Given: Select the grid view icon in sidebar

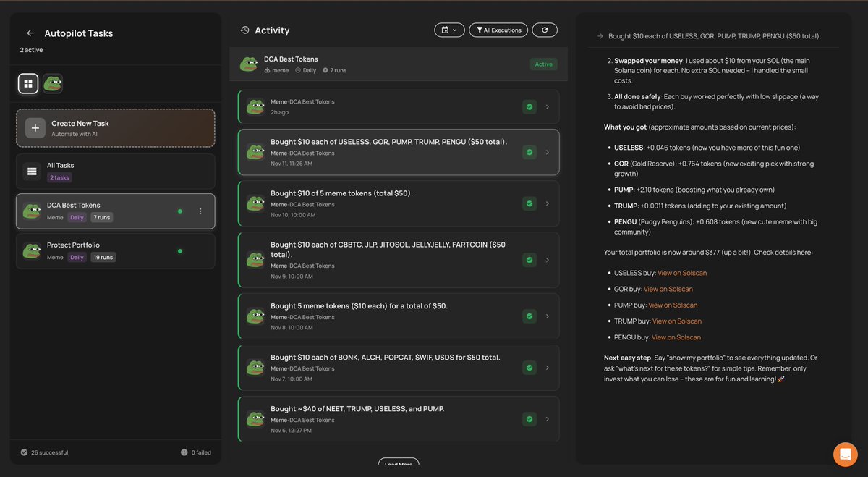Looking at the screenshot, I should (x=28, y=84).
